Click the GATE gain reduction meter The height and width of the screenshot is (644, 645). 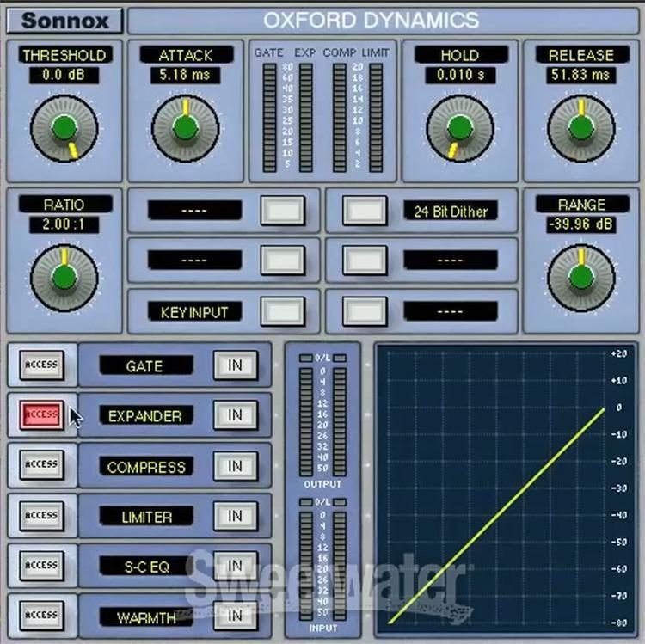click(x=269, y=118)
